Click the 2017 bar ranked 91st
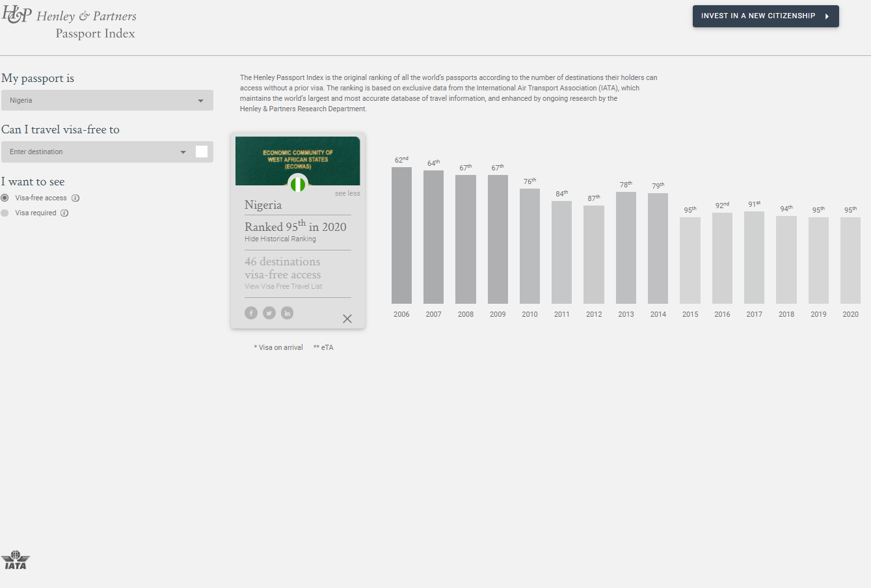The width and height of the screenshot is (871, 588). (x=754, y=258)
